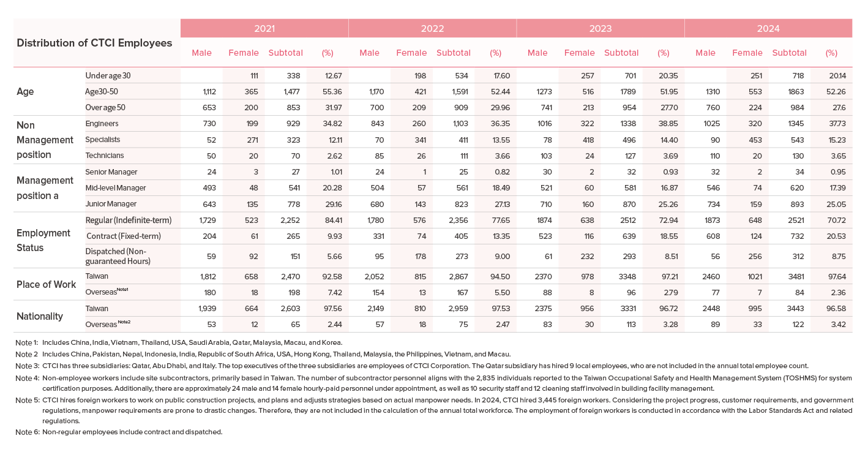Click the "Place of Work" category label
Screen dimensions: 868x460
click(47, 284)
